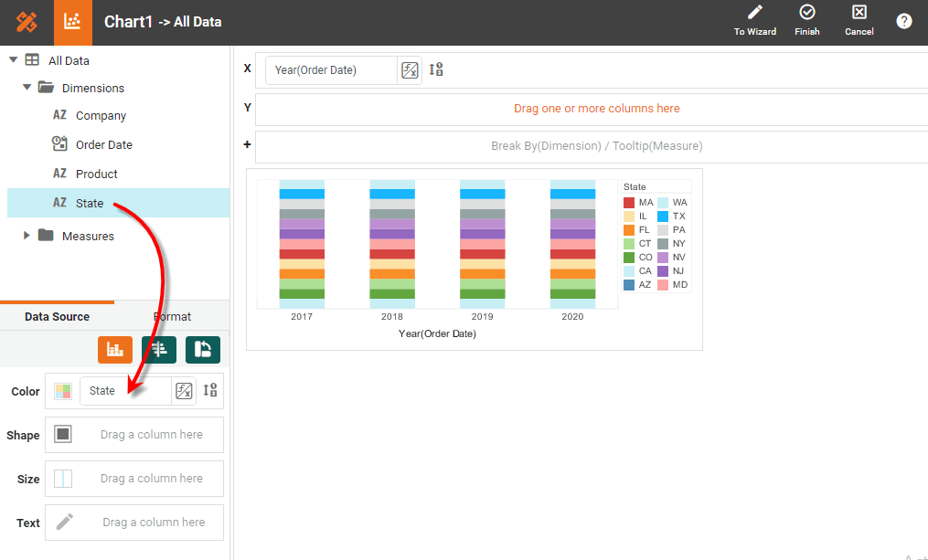
Task: Click sort icon next to X axis field
Action: (x=436, y=70)
